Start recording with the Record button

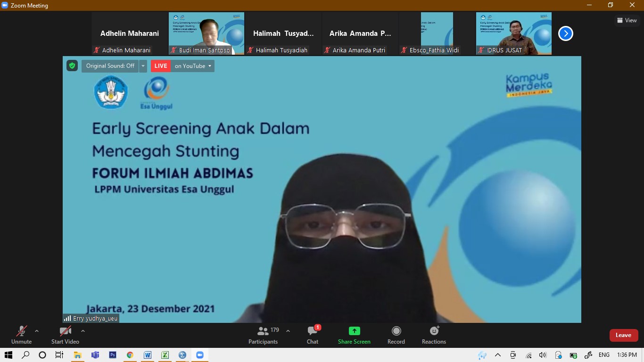pos(396,335)
